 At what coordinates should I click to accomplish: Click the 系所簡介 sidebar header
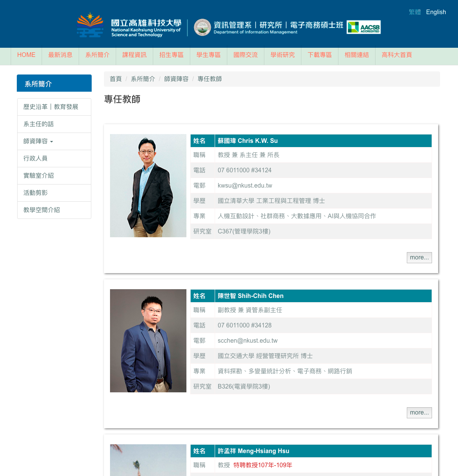click(x=54, y=83)
